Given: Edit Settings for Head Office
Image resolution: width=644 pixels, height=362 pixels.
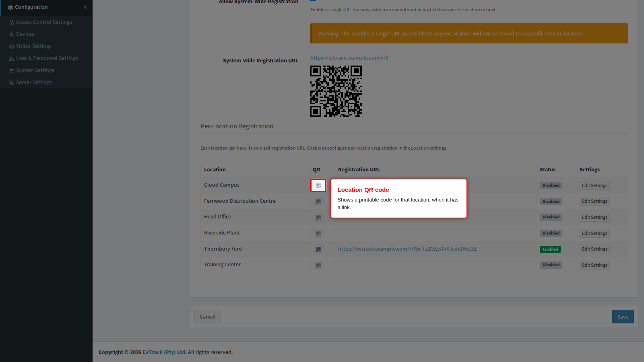Looking at the screenshot, I should pos(594,217).
